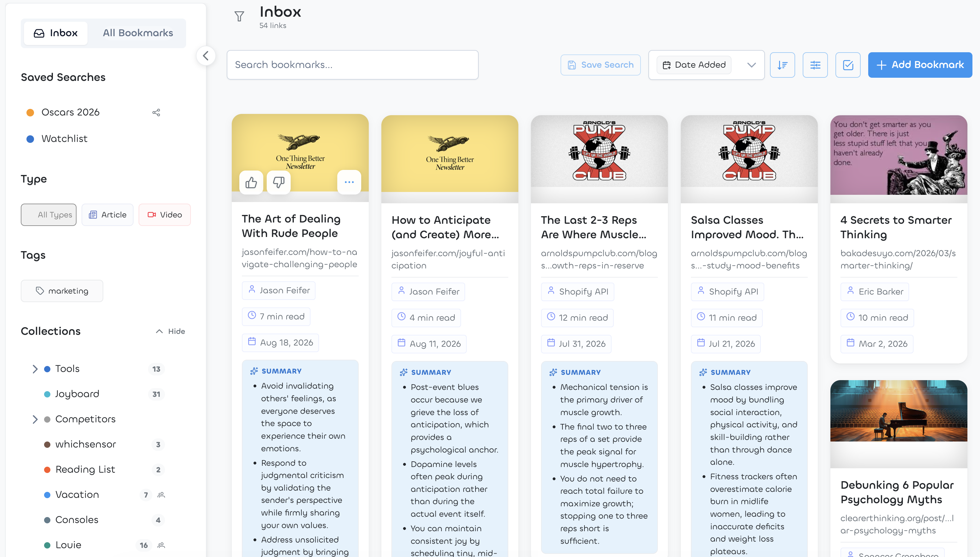Click the person icon beside Eric Barker

point(851,291)
